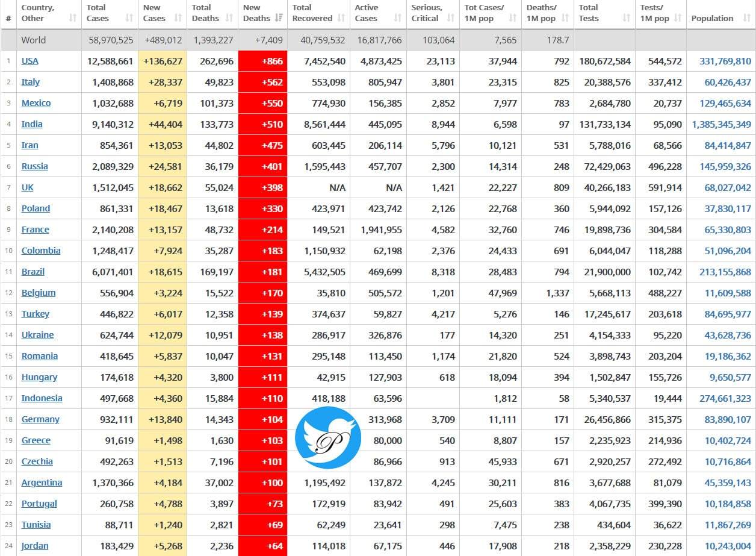Open the France country link
756x556 pixels.
pos(35,230)
